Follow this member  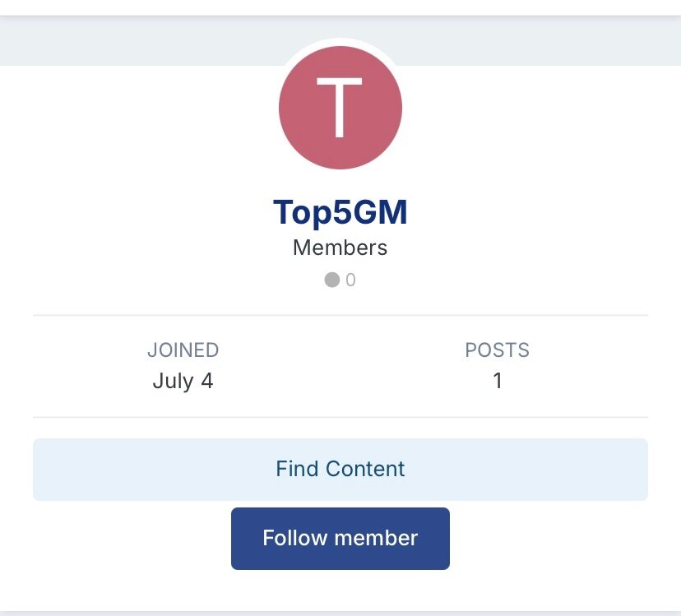[x=340, y=538]
